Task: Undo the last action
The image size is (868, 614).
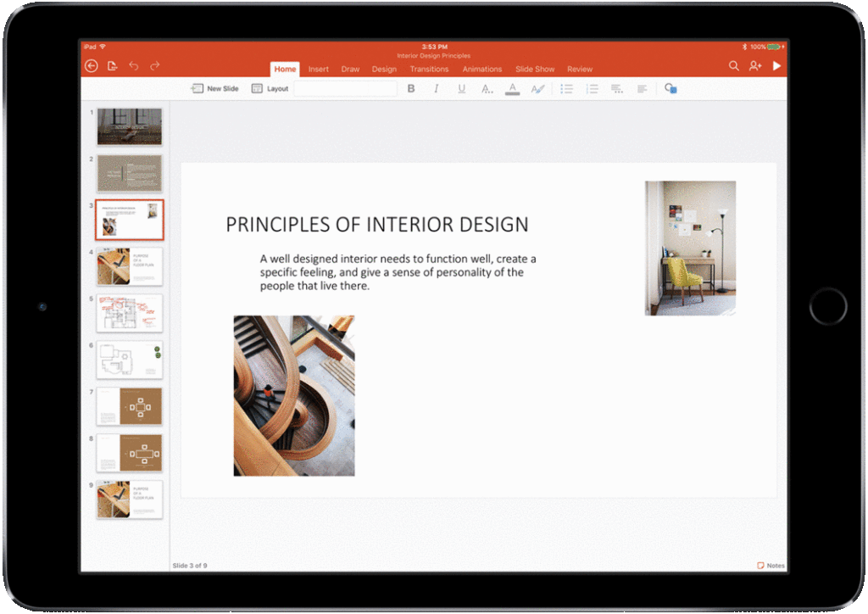Action: pyautogui.click(x=133, y=66)
